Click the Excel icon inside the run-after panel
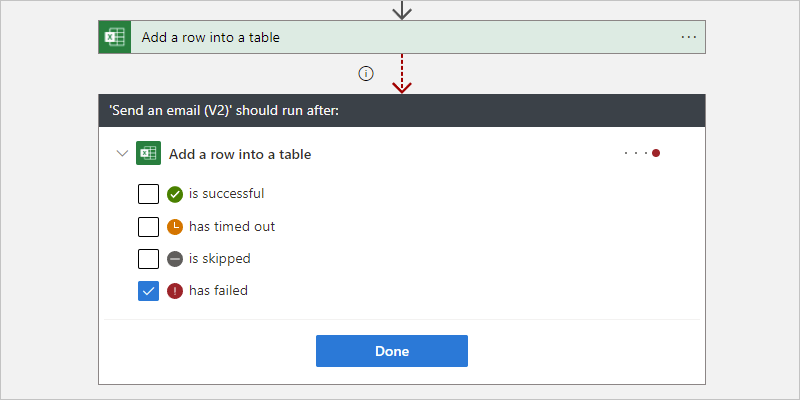This screenshot has width=800, height=400. 149,154
